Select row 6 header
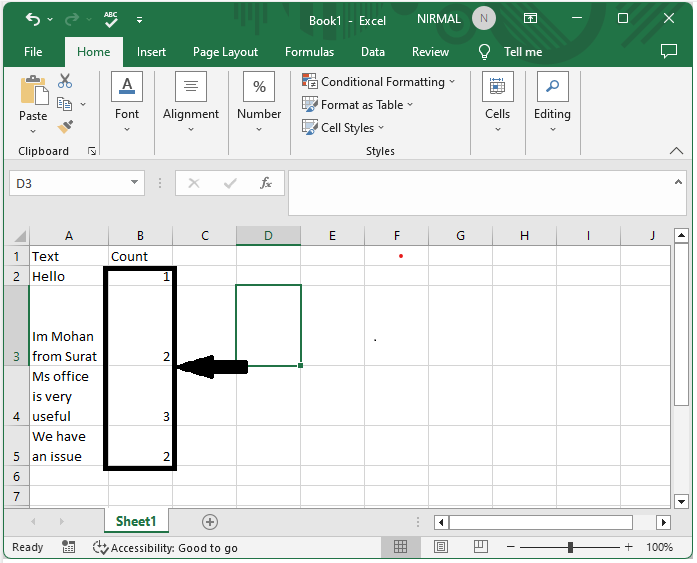The height and width of the screenshot is (563, 697). coord(16,476)
